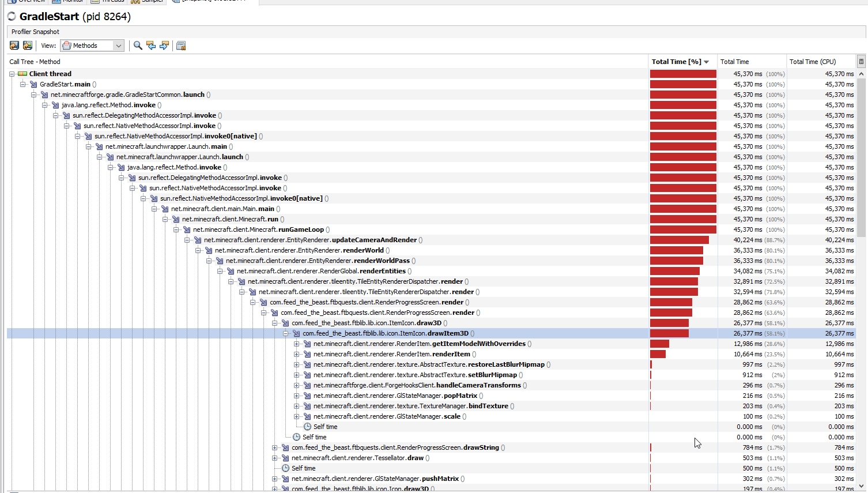Click the Call Tree - Method column header
The height and width of the screenshot is (493, 868).
tap(35, 62)
